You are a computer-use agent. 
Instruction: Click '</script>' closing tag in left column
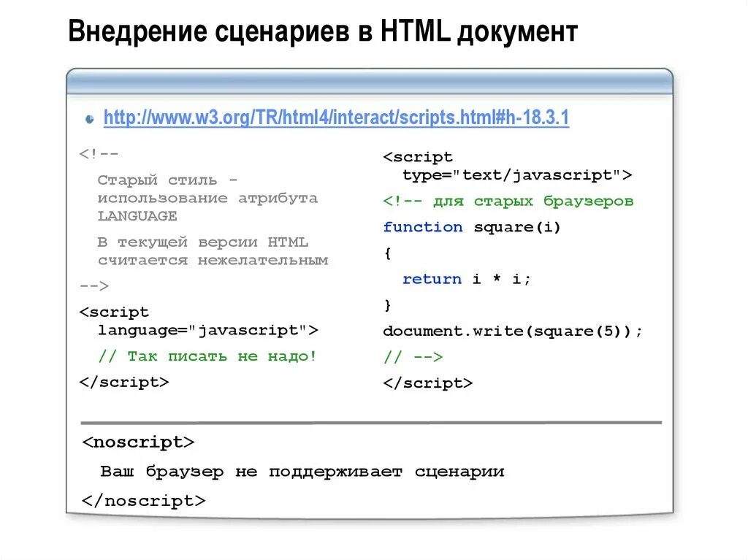coord(124,382)
